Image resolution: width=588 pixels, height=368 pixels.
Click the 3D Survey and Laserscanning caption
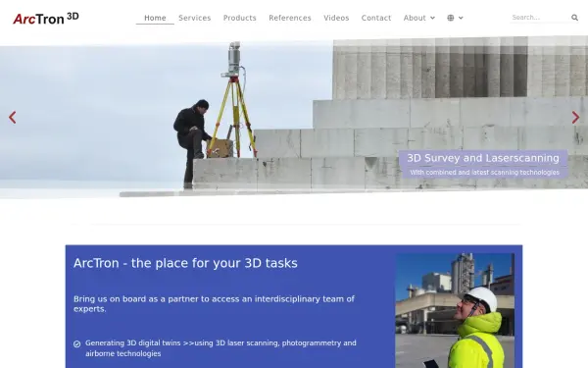[483, 158]
